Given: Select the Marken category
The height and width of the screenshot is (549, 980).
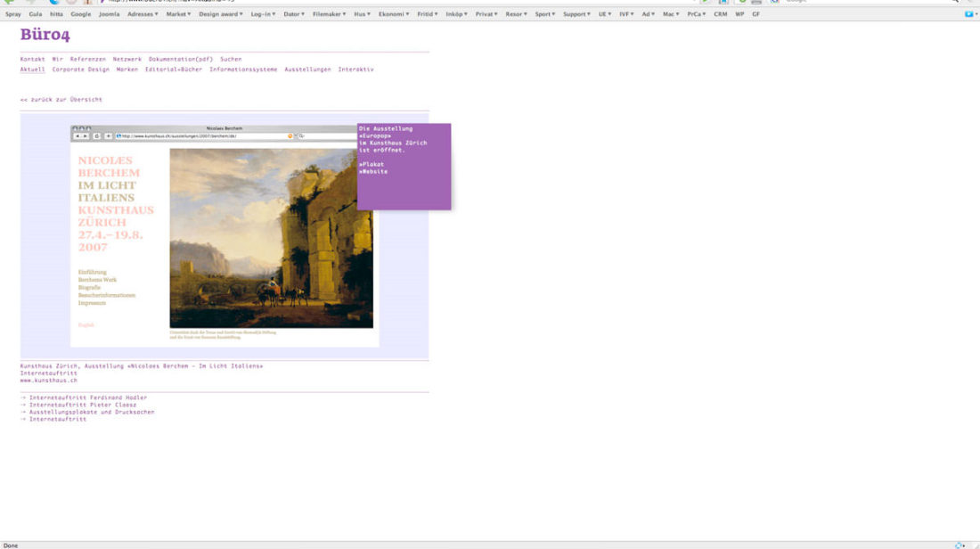Looking at the screenshot, I should (x=127, y=70).
